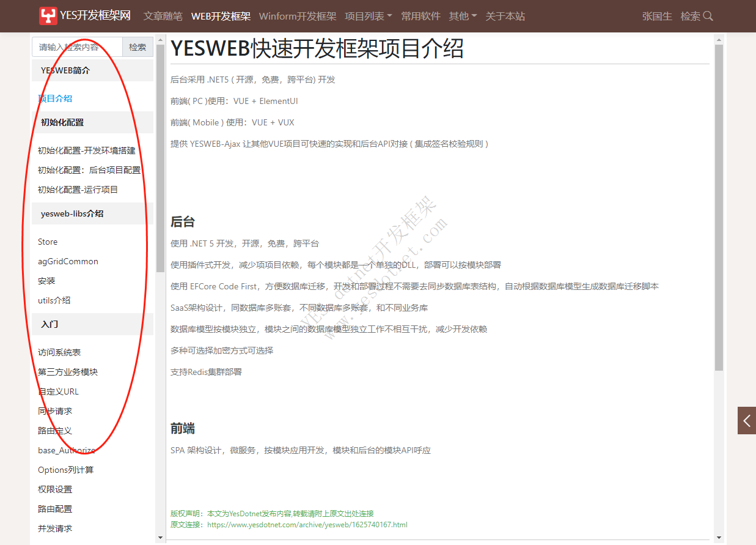The height and width of the screenshot is (545, 756).
Task: Open the base_Authorize sidebar entry
Action: [67, 450]
